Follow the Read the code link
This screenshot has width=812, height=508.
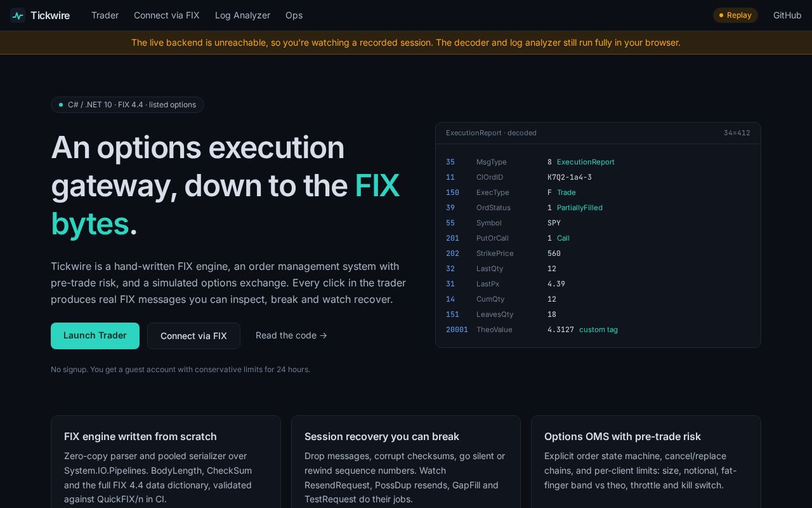click(291, 336)
